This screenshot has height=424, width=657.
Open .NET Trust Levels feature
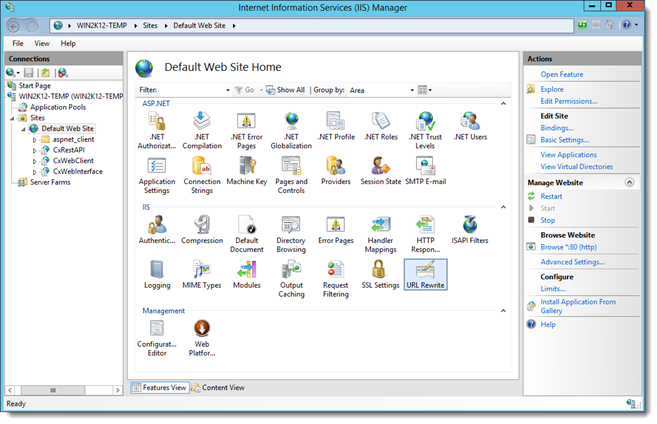click(x=425, y=130)
